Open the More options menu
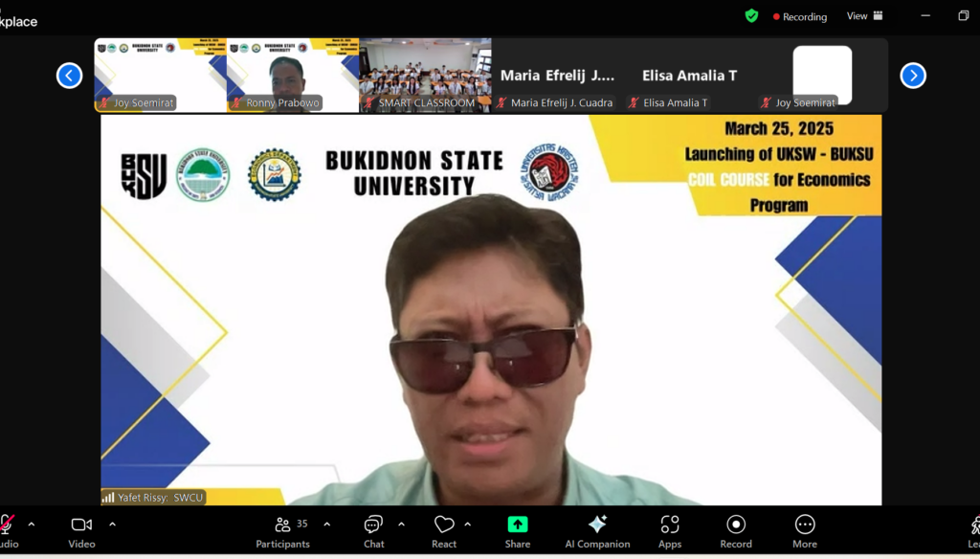The image size is (980, 559). point(805,531)
